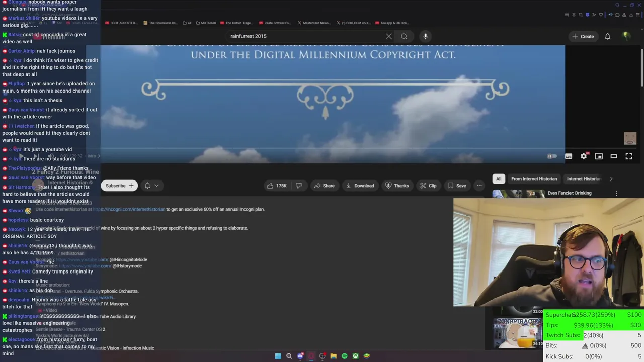This screenshot has height=362, width=644.
Task: Clear the YouTube search box text
Action: pos(389,36)
